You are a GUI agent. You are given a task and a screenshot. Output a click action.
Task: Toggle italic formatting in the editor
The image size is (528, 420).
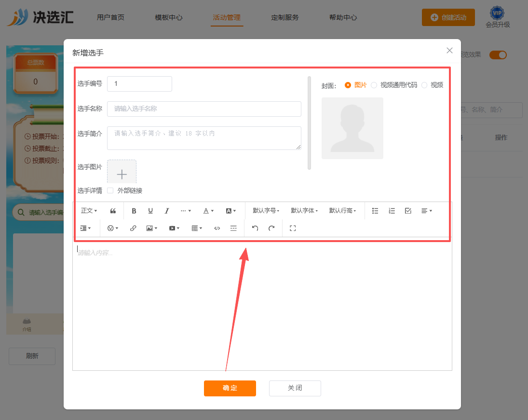(x=167, y=211)
